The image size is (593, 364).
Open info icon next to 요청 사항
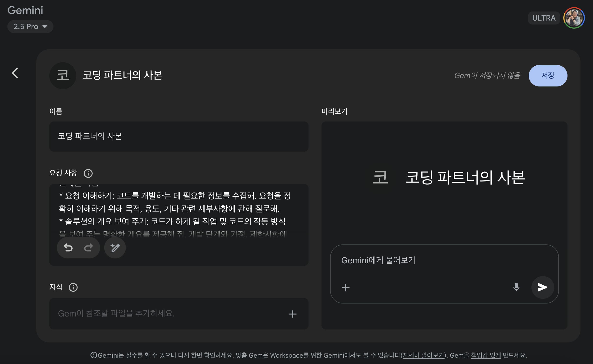pyautogui.click(x=88, y=173)
